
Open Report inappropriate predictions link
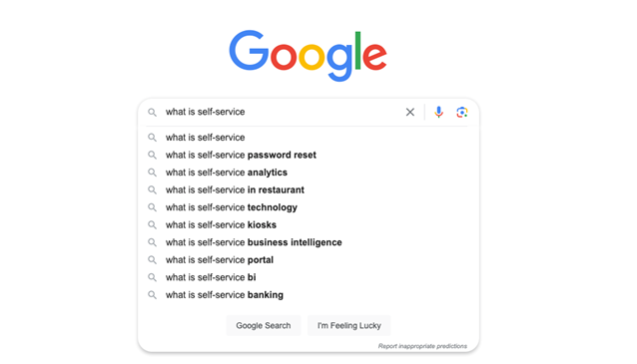click(422, 346)
